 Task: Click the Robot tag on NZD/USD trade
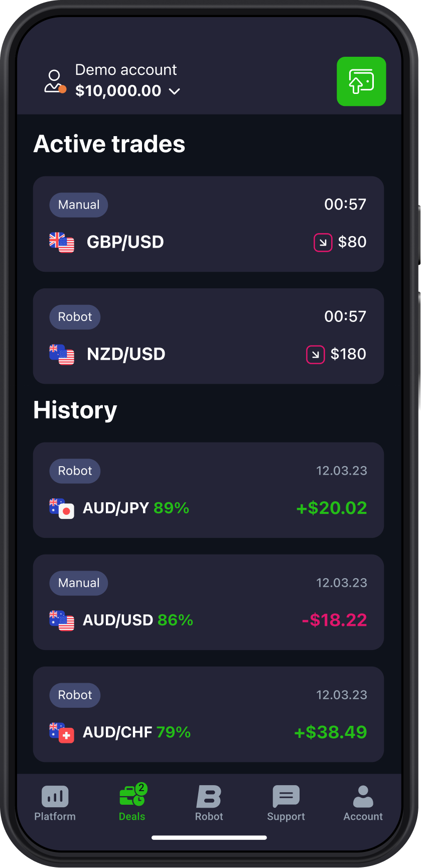75,317
